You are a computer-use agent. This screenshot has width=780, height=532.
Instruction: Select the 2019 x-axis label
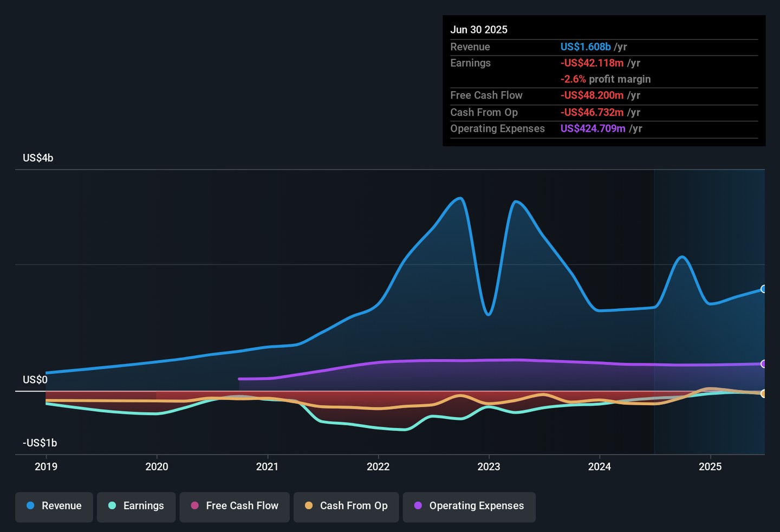click(x=46, y=466)
